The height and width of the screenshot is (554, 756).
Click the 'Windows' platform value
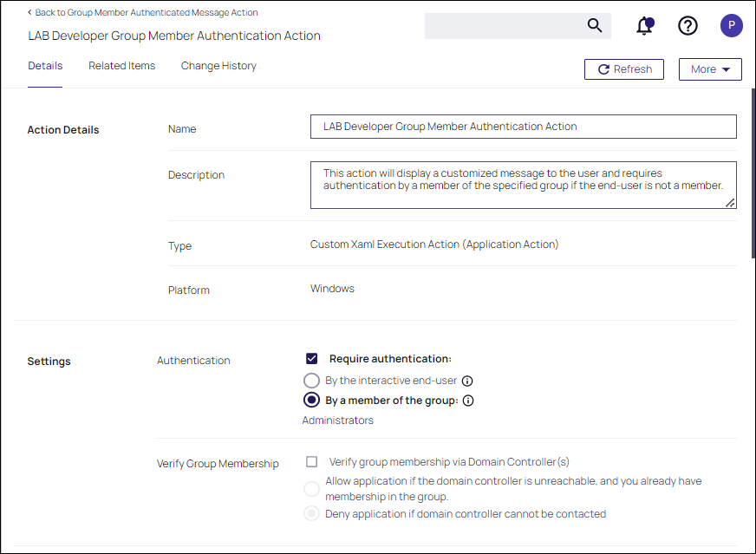pyautogui.click(x=332, y=289)
